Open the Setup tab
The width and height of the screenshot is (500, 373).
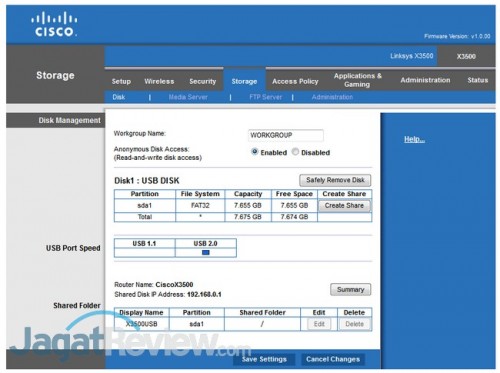pyautogui.click(x=121, y=81)
